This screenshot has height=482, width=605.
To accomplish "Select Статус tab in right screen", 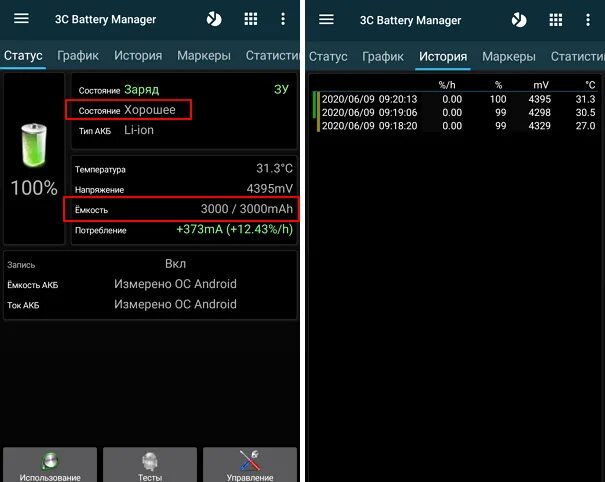I will [x=328, y=57].
